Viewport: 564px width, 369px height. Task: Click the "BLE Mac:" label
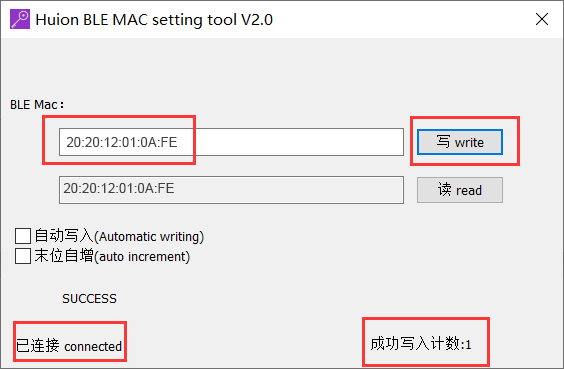37,105
